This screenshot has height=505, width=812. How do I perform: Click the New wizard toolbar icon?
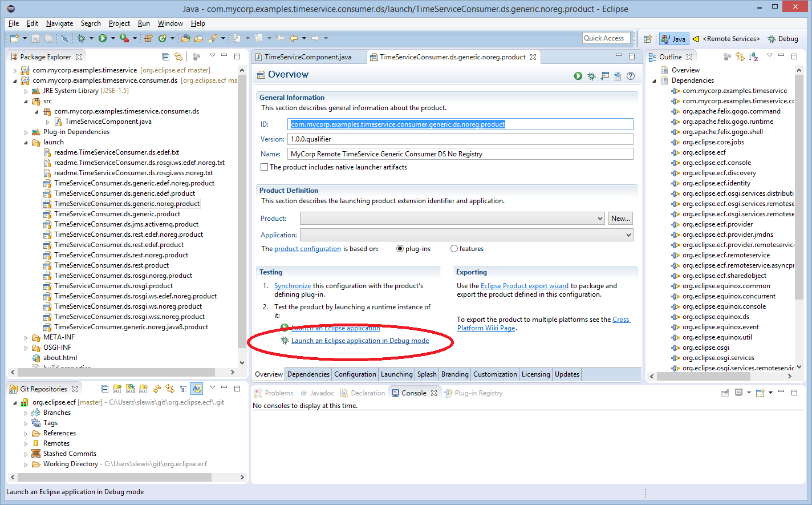(x=14, y=38)
